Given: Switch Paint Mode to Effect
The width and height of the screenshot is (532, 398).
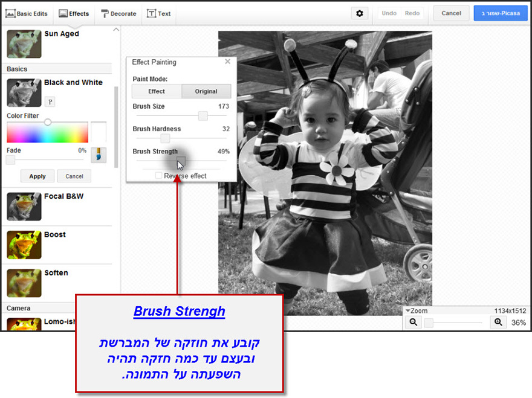Looking at the screenshot, I should 156,91.
